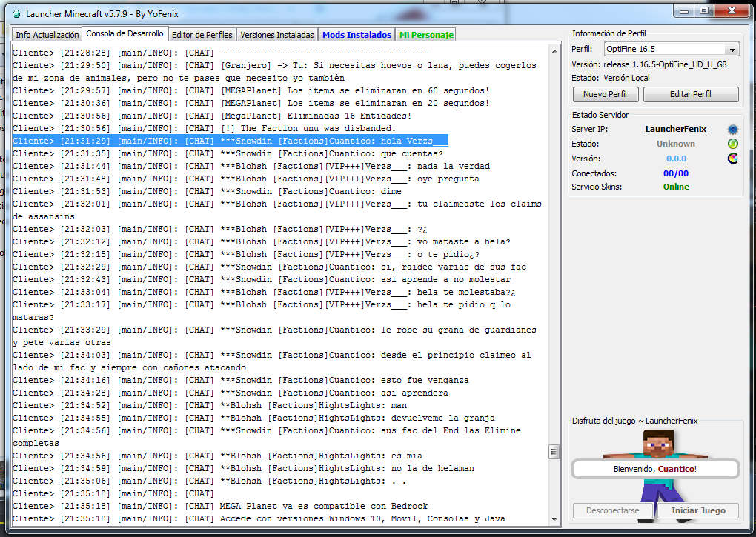Image resolution: width=756 pixels, height=537 pixels.
Task: Click the Iniciar Juego button
Action: point(698,510)
